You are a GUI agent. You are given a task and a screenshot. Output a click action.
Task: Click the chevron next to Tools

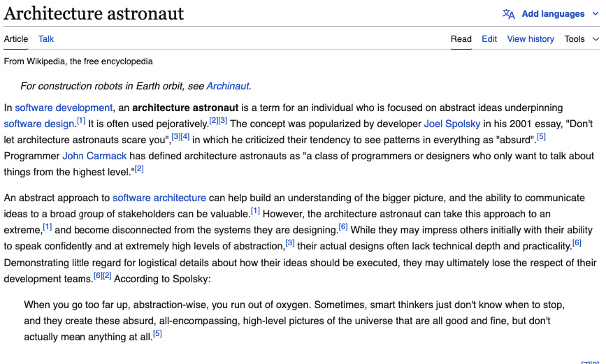pos(596,39)
